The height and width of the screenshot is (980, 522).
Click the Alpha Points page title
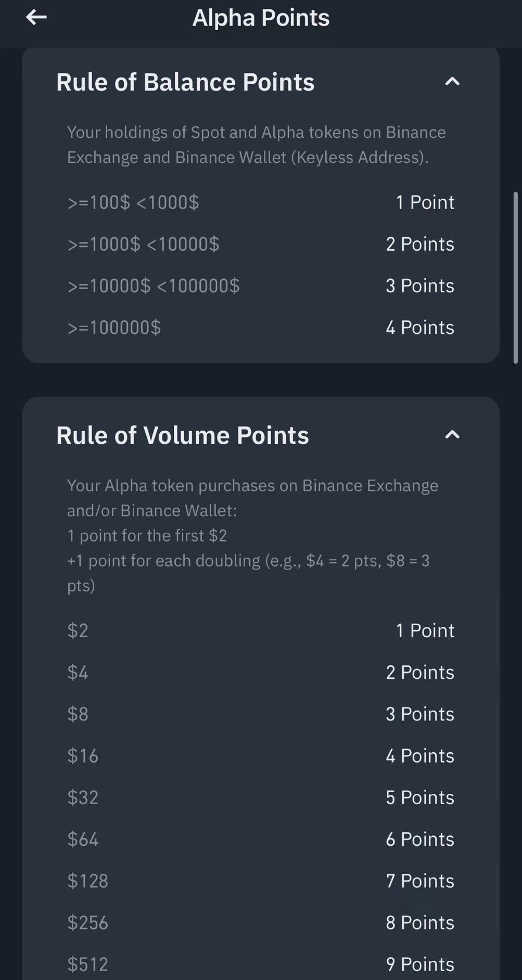261,18
